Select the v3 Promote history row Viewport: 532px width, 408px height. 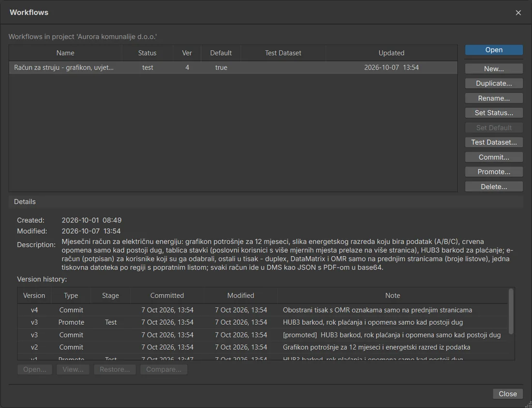(x=263, y=322)
